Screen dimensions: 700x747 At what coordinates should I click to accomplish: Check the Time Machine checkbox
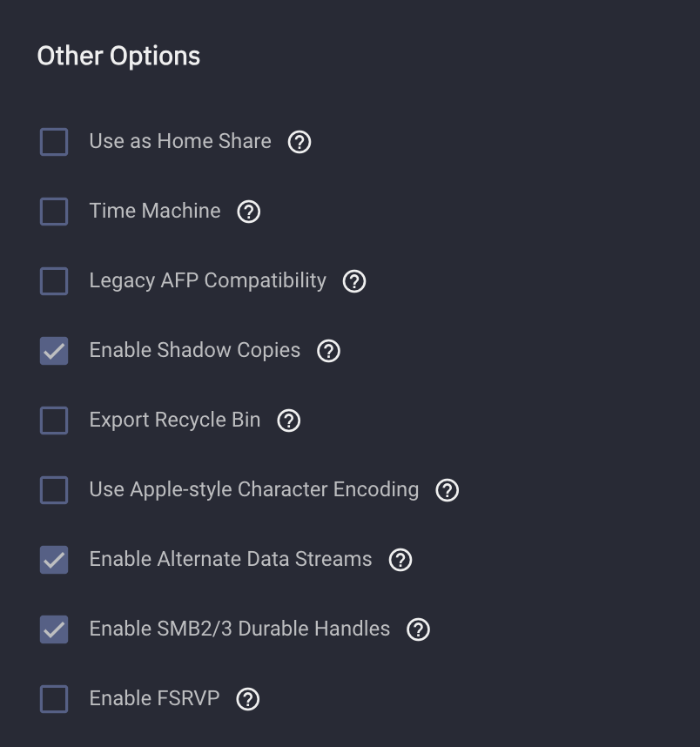pos(53,212)
